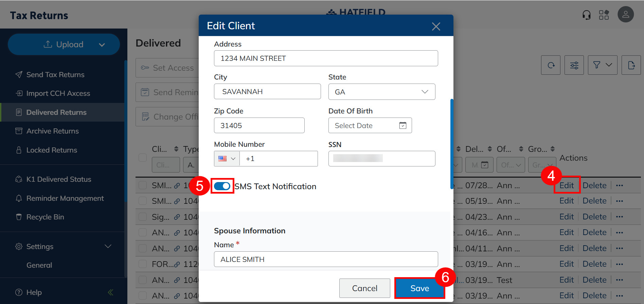
Task: Open the Date Of Birth calendar icon
Action: [x=402, y=126]
